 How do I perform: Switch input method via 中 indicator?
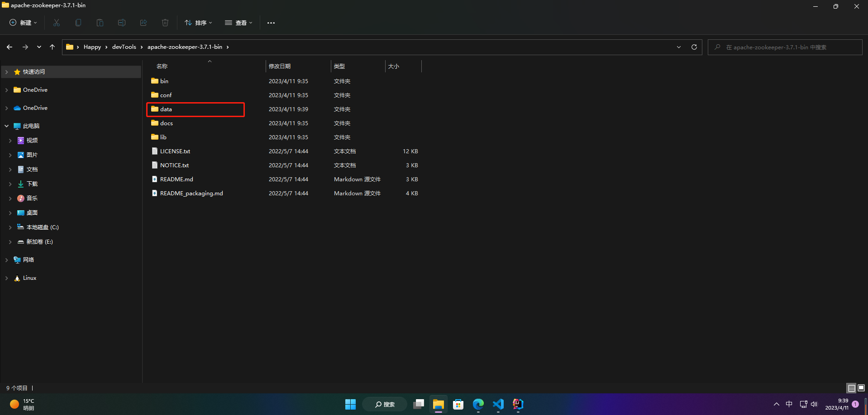pyautogui.click(x=789, y=404)
